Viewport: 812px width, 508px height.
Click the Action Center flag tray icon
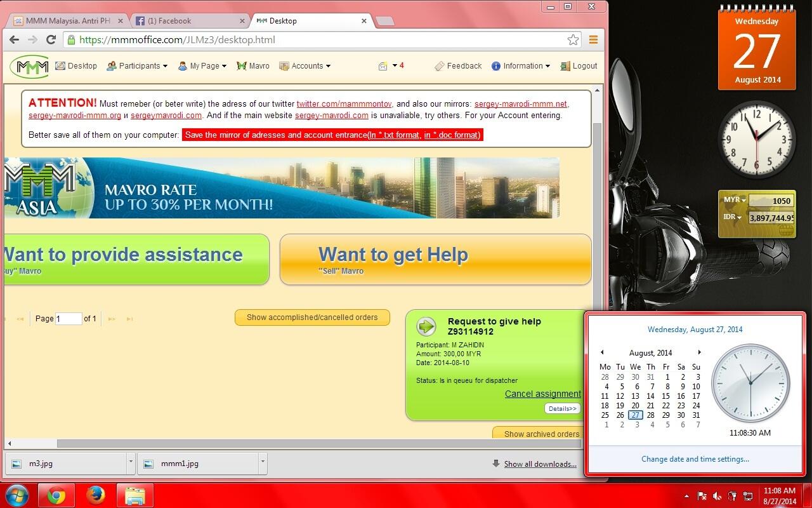click(702, 496)
